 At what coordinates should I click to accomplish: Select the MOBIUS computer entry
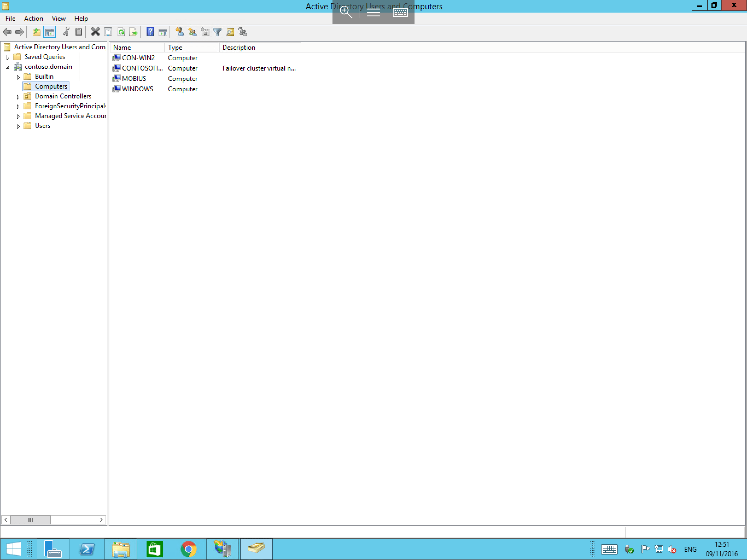(x=134, y=79)
